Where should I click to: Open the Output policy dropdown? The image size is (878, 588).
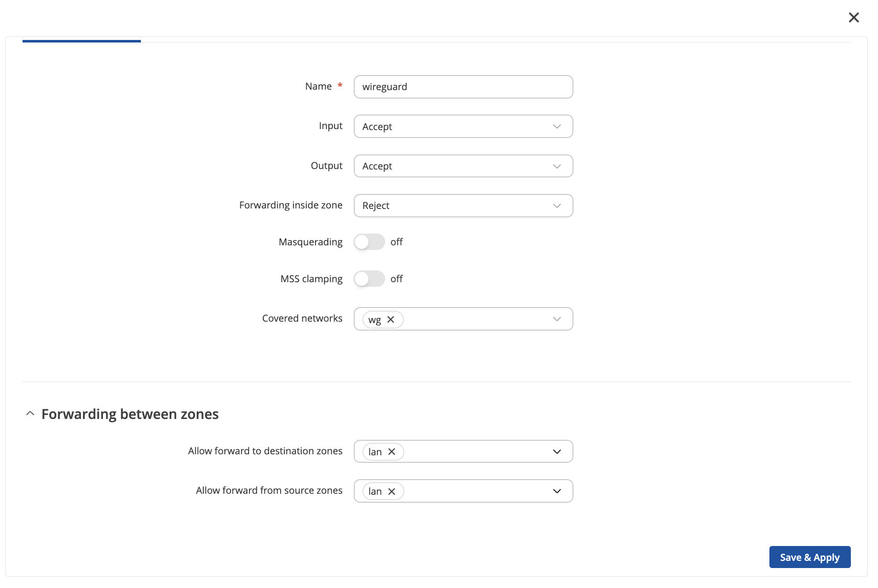[463, 166]
